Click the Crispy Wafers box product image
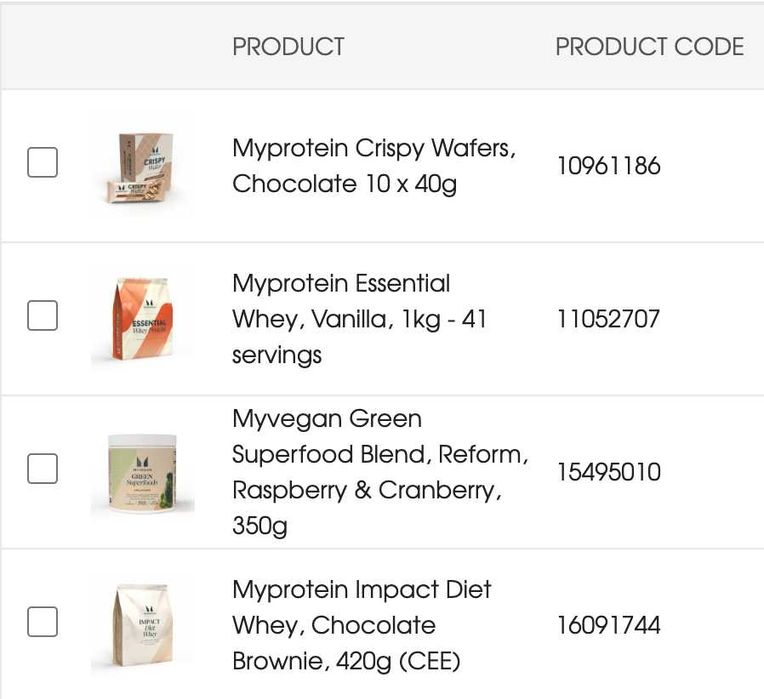Image resolution: width=764 pixels, height=699 pixels. click(x=141, y=166)
